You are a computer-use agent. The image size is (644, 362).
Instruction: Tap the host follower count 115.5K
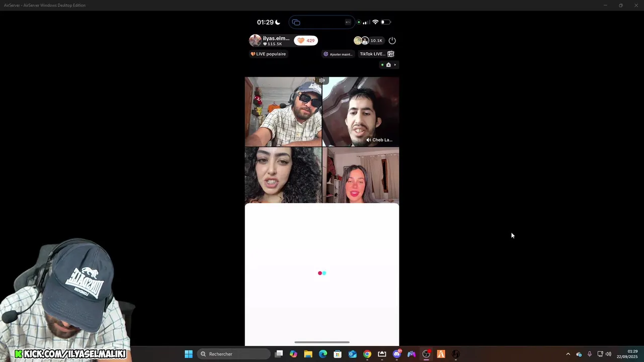pyautogui.click(x=273, y=44)
